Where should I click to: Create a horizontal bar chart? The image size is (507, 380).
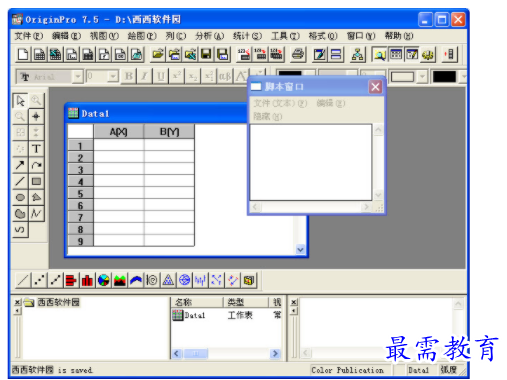[71, 280]
